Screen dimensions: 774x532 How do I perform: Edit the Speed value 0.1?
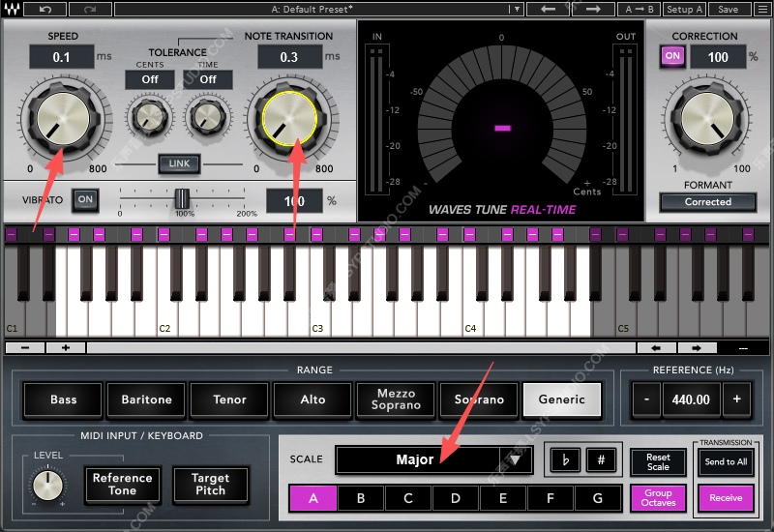tap(62, 57)
